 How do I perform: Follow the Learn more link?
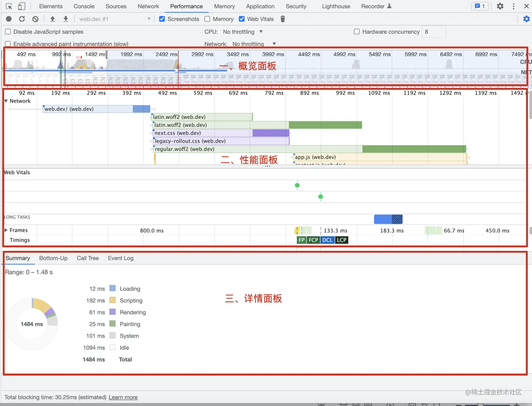pyautogui.click(x=123, y=397)
